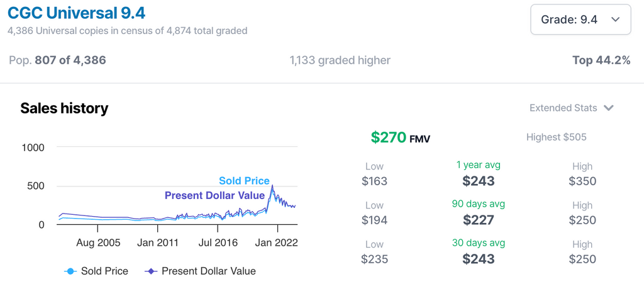
Task: Click the Top 44.2% percentile text
Action: 601,60
